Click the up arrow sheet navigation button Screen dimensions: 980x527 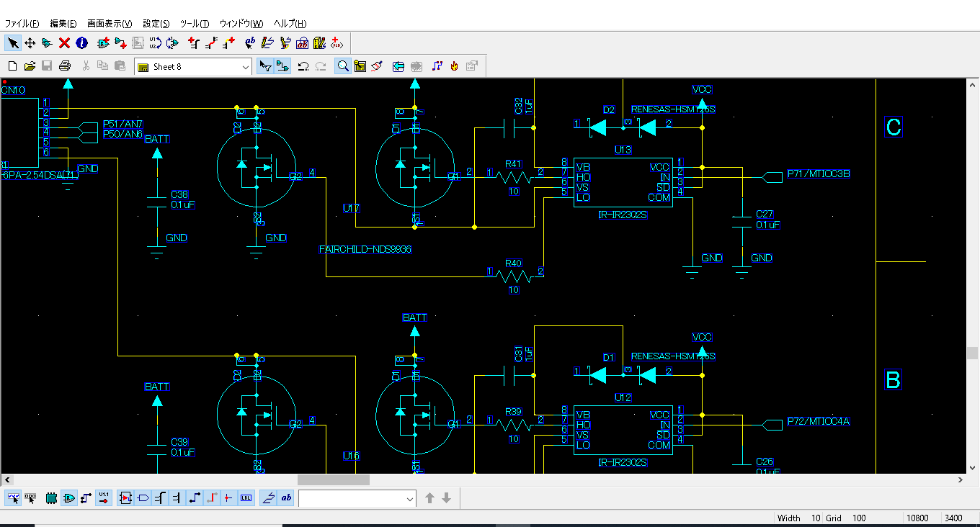coord(430,497)
